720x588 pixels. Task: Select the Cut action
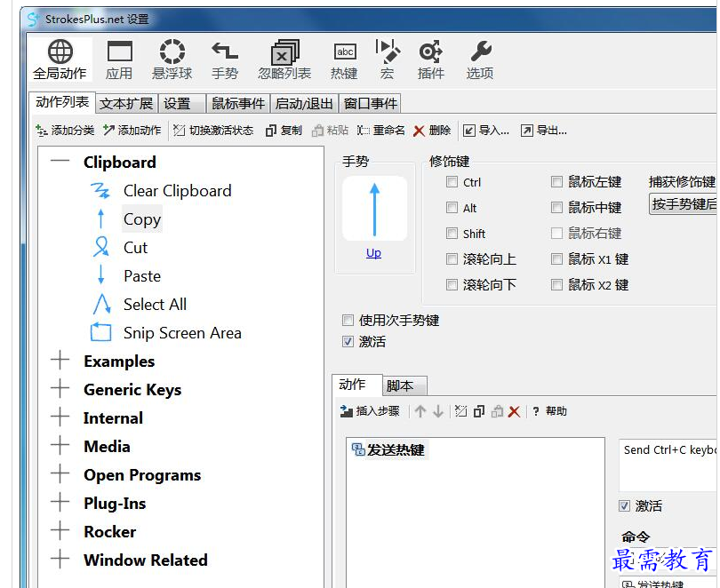pos(135,248)
